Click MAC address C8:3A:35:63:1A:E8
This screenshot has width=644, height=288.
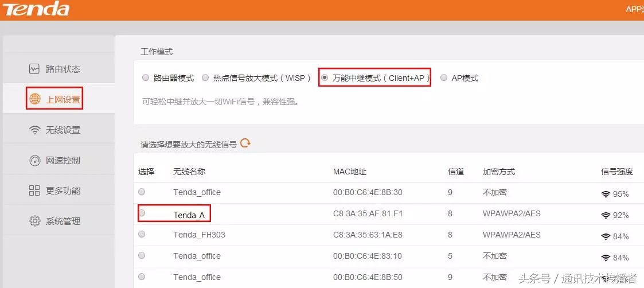coord(368,235)
